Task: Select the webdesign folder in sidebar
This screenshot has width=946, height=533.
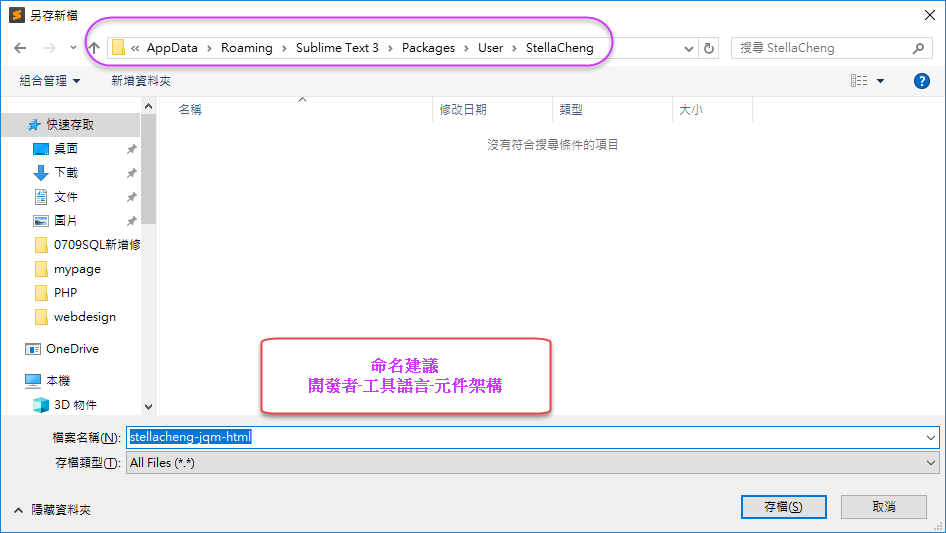Action: point(84,317)
